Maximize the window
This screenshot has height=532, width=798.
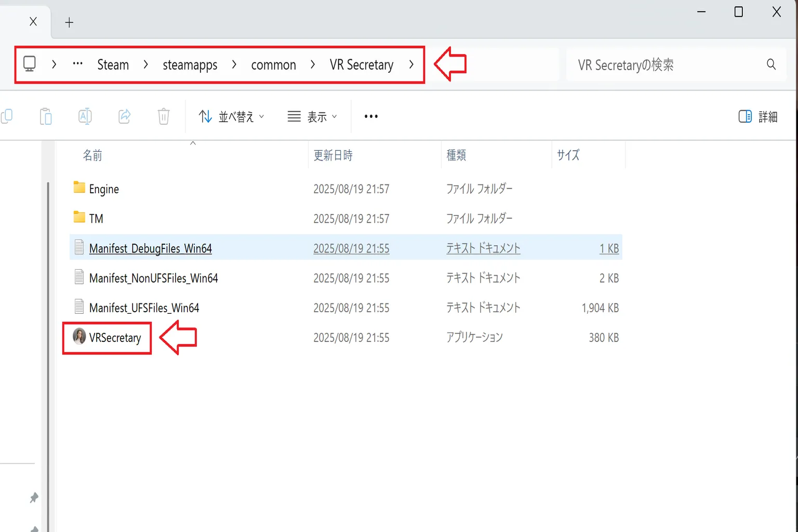(738, 12)
